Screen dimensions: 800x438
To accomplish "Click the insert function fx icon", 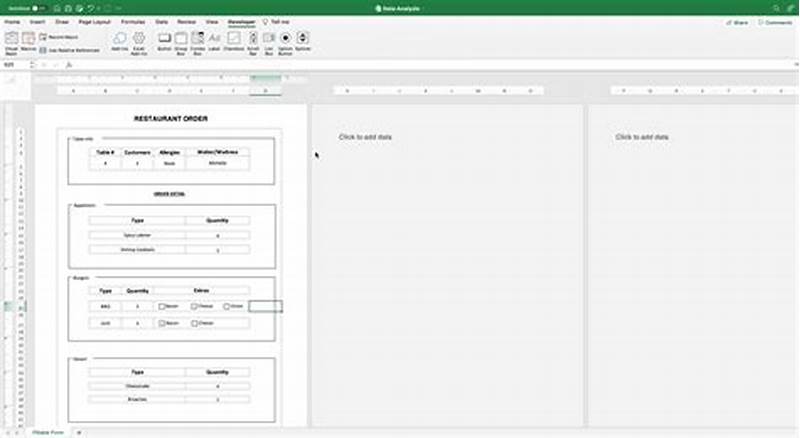I will click(69, 65).
